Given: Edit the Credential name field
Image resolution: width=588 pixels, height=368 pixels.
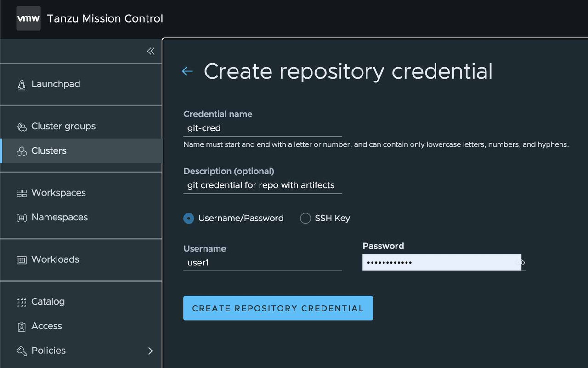Looking at the screenshot, I should tap(263, 128).
